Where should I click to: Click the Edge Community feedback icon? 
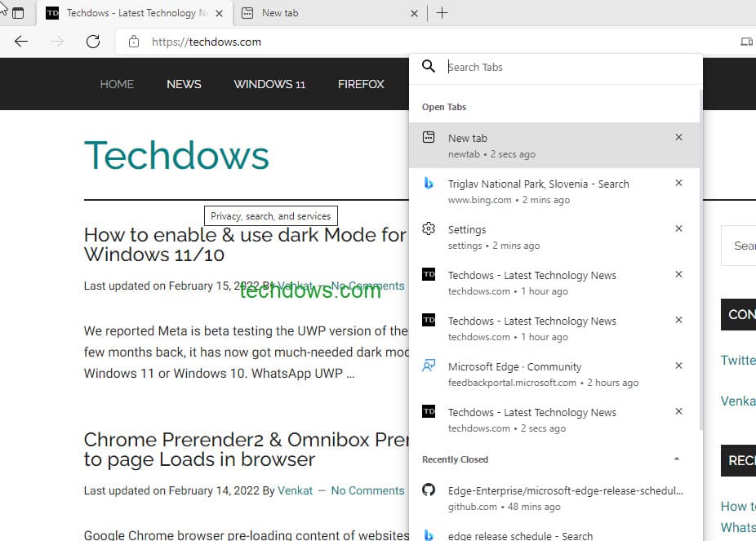tap(428, 366)
